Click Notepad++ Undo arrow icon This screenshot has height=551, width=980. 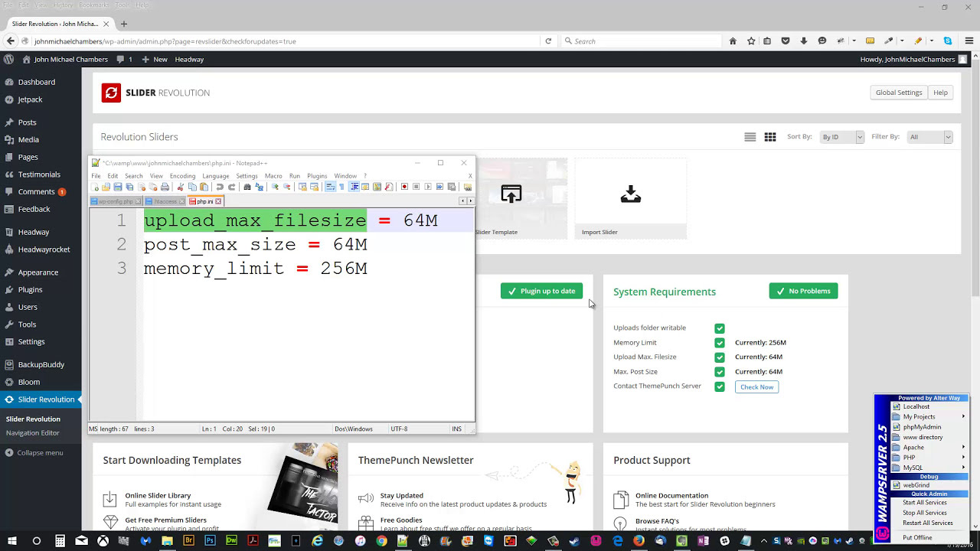click(x=220, y=187)
